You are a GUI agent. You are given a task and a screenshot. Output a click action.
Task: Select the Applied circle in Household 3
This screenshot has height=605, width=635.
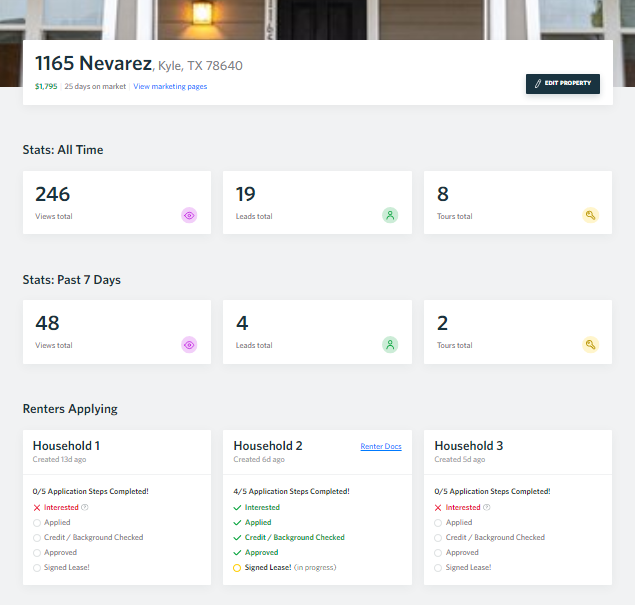438,523
